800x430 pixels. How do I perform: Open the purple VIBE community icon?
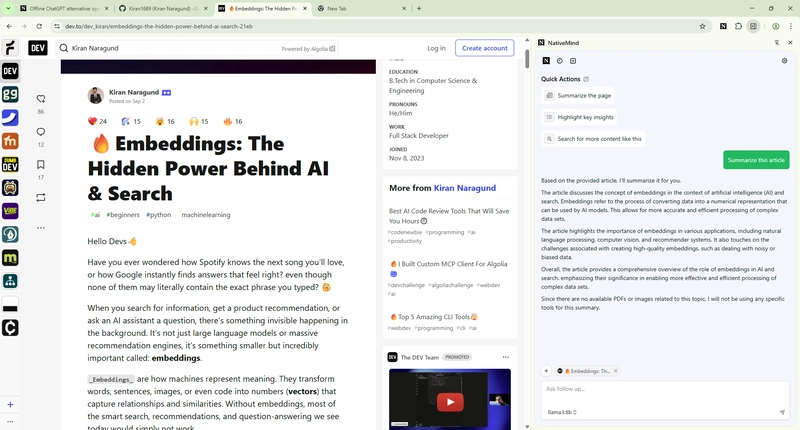[10, 211]
